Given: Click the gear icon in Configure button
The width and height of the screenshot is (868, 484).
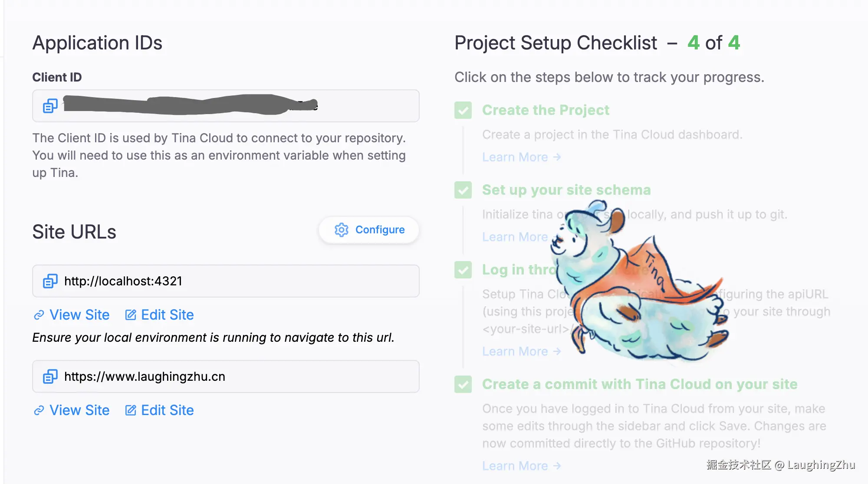Looking at the screenshot, I should tap(342, 230).
